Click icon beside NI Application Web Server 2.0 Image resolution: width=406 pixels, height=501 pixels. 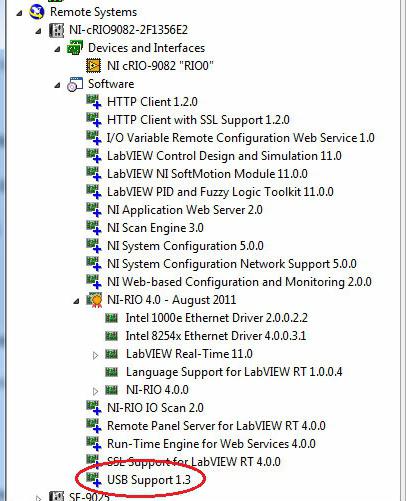[x=94, y=210]
